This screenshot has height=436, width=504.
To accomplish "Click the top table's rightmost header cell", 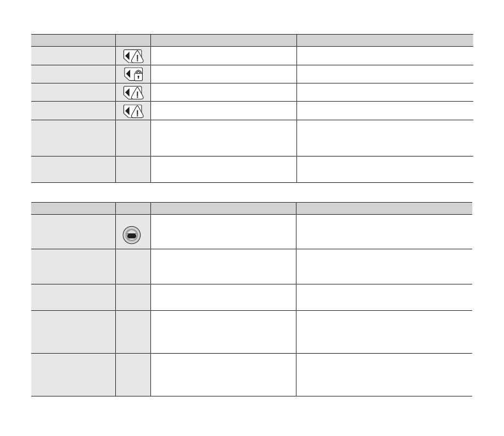I will (384, 40).
